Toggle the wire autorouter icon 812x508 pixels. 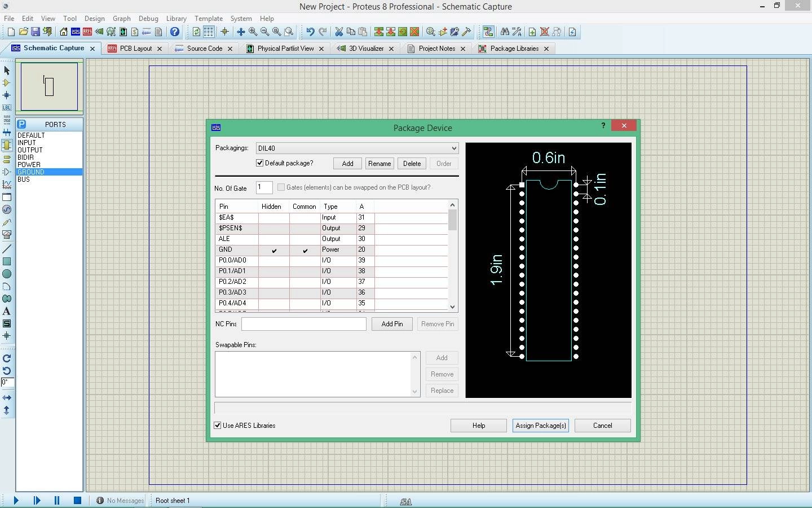coord(488,32)
